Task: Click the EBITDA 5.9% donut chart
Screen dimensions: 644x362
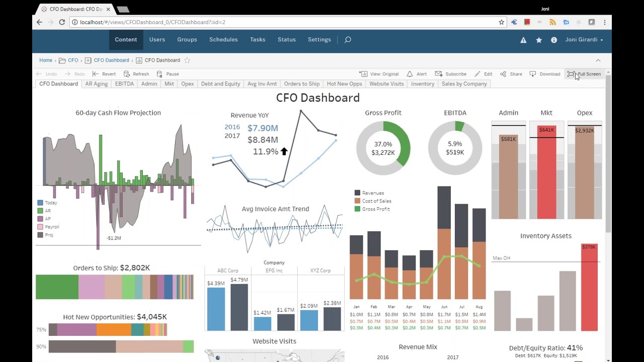Action: [455, 148]
